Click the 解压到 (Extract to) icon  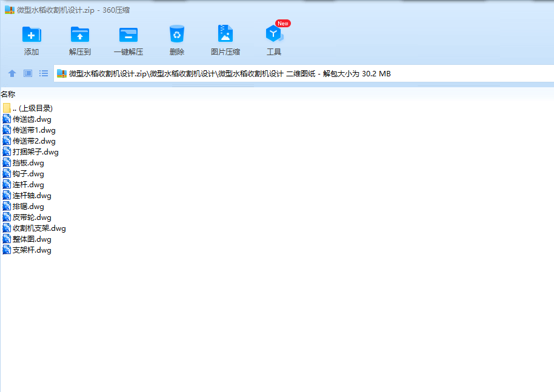tap(80, 35)
